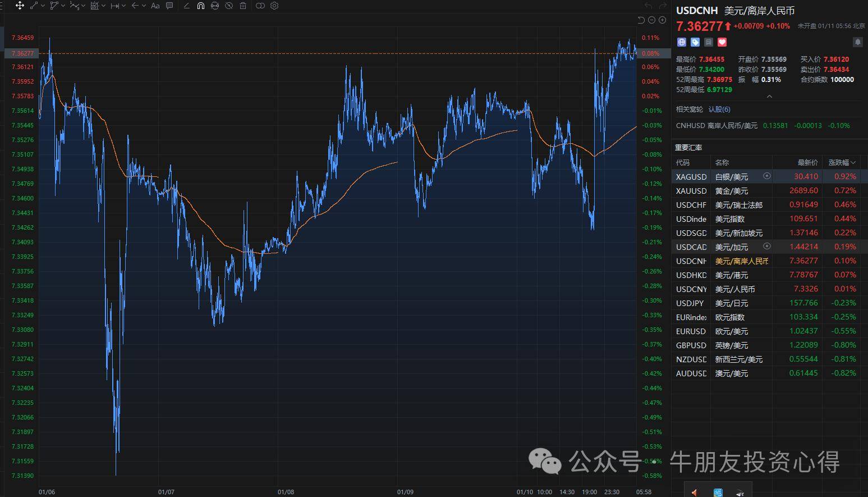Image resolution: width=868 pixels, height=497 pixels.
Task: Click the 01/10 10:00 time axis label
Action: coord(534,492)
